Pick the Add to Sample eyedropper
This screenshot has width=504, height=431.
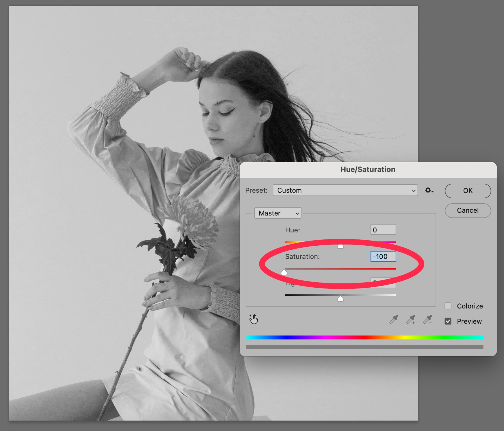click(x=411, y=319)
